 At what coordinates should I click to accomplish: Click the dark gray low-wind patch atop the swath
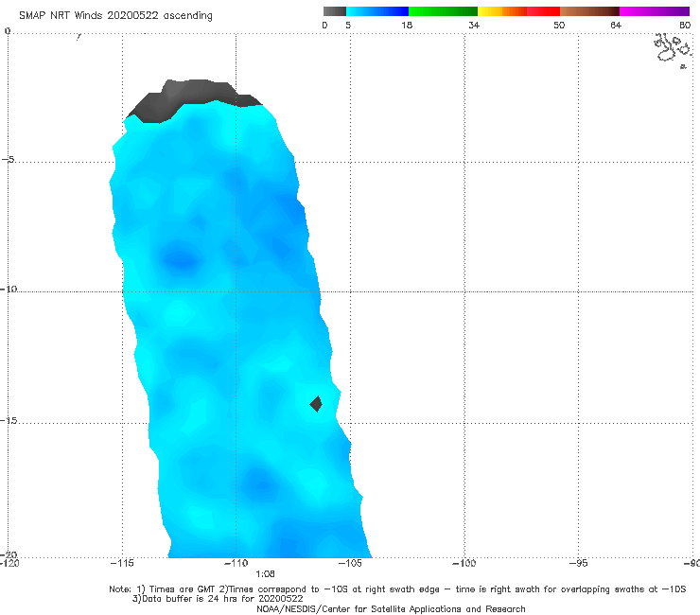(194, 100)
